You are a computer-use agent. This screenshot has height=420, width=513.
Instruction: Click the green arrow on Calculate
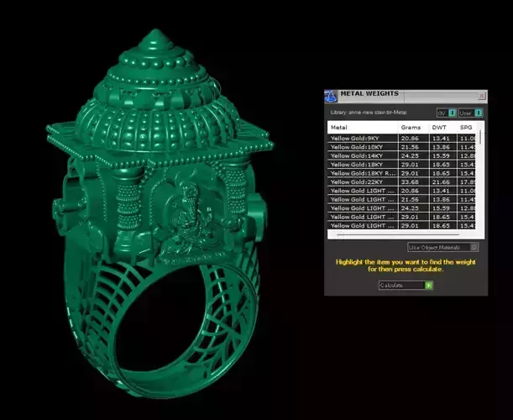point(428,285)
